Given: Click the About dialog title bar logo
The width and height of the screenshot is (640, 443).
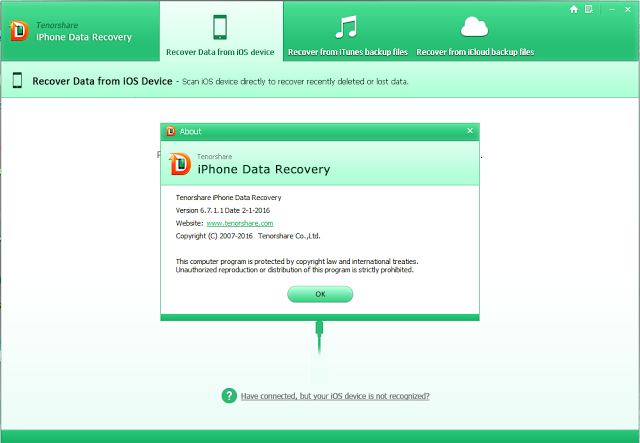Looking at the screenshot, I should [171, 130].
